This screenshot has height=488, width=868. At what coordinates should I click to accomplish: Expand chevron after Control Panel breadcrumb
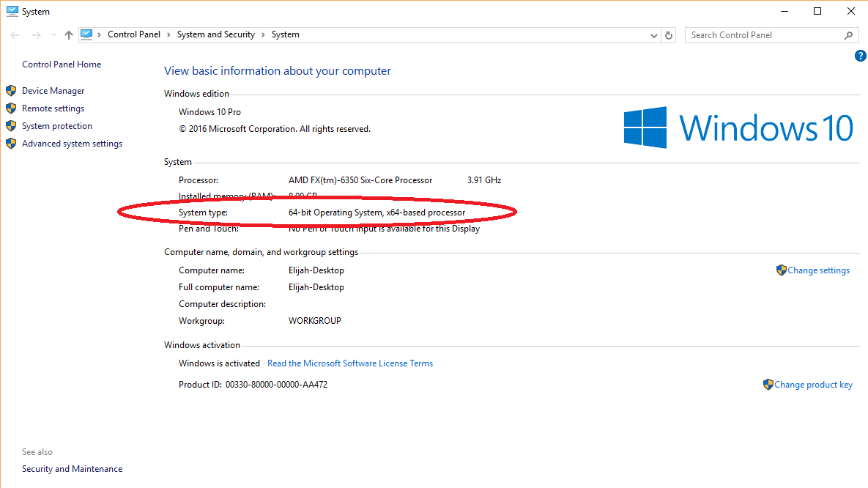click(169, 34)
